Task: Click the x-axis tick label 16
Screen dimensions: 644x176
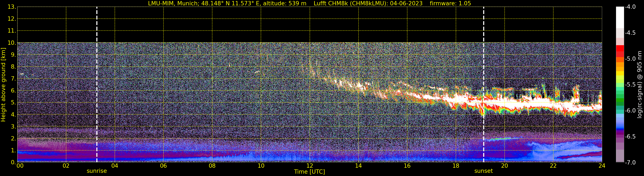Action: tap(407, 166)
